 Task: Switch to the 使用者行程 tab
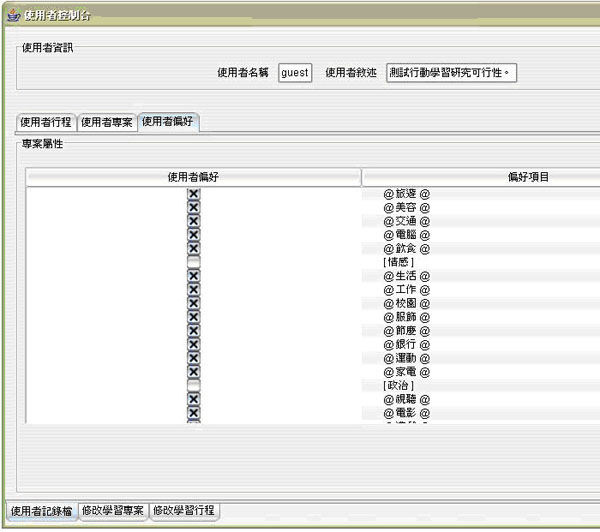46,123
